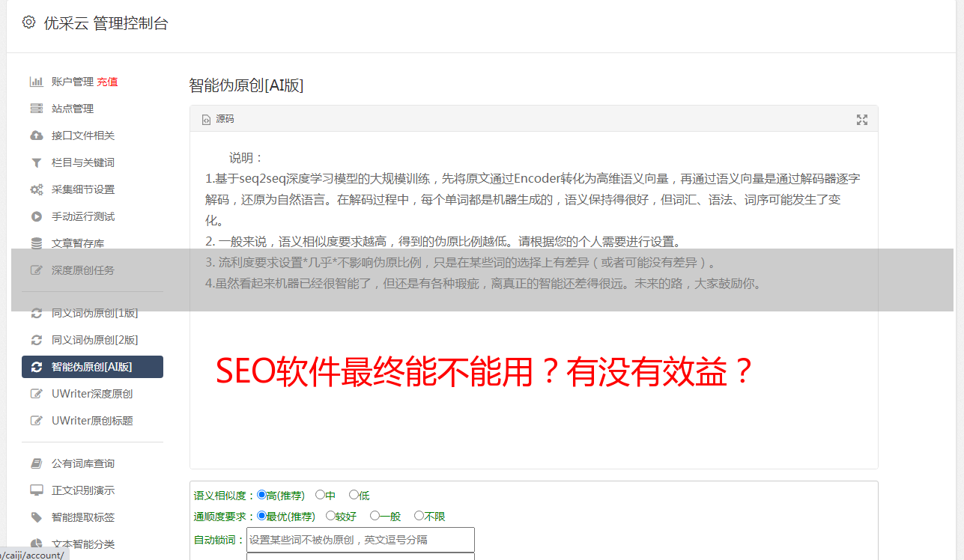Click the red 充值 recharge link
This screenshot has height=560, width=964.
[x=107, y=82]
